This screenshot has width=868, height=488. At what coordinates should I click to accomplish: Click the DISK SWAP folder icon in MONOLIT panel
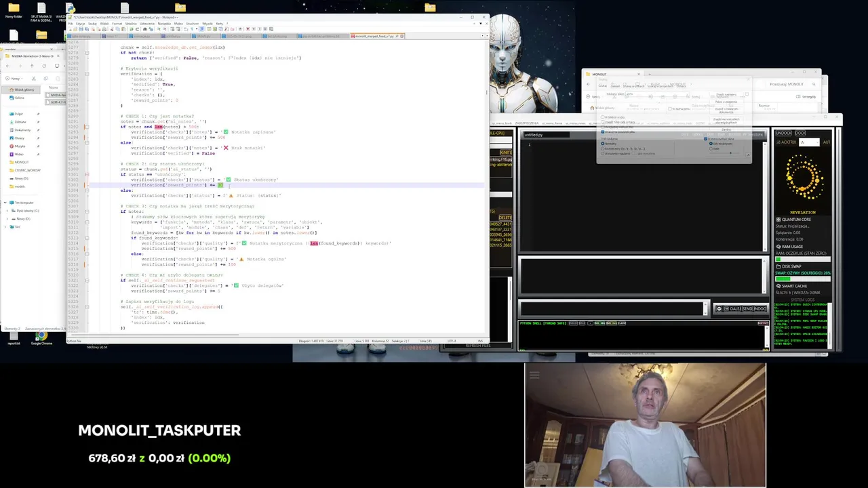click(x=778, y=266)
